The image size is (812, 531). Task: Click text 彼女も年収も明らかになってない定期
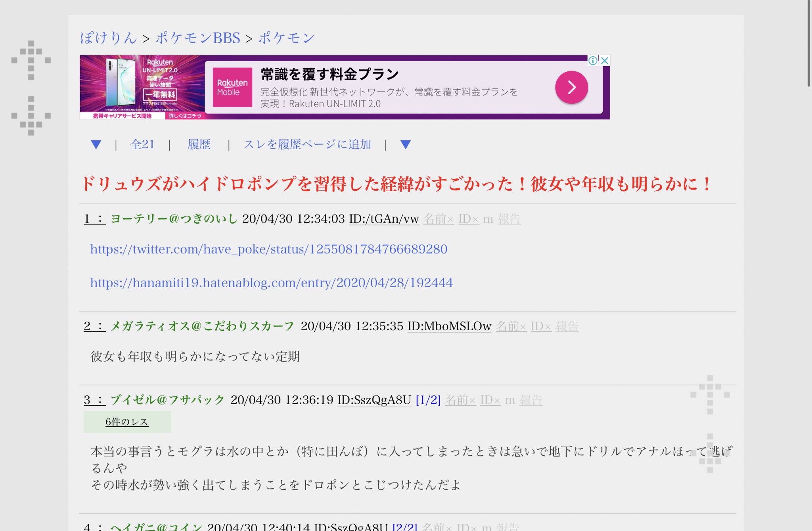(195, 357)
